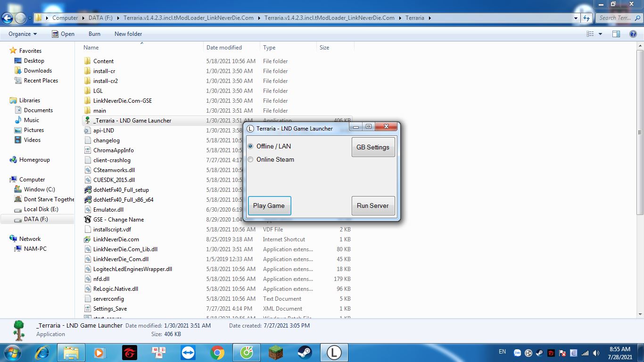Click the Steam icon in the taskbar
The image size is (644, 362).
tap(305, 353)
